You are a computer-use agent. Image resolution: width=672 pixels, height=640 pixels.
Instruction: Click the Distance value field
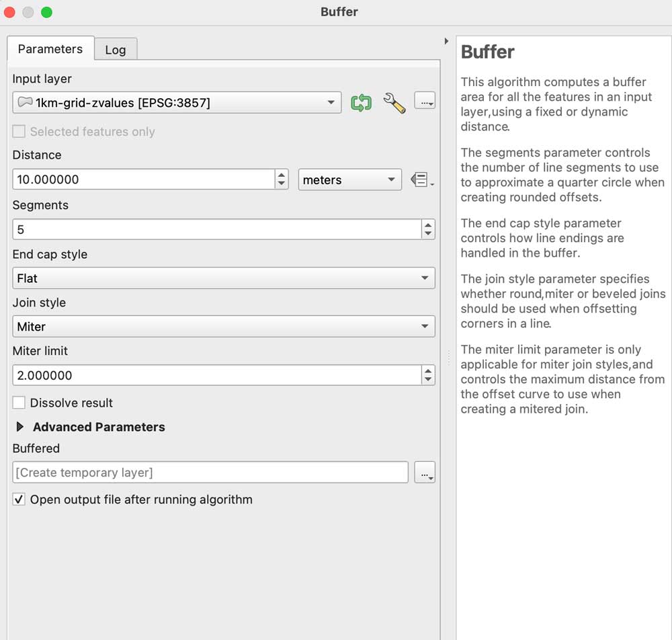coord(142,179)
